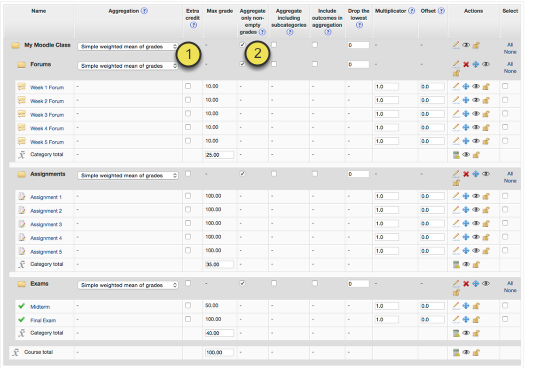Select All items in Forums category
The height and width of the screenshot is (368, 540).
click(x=510, y=64)
